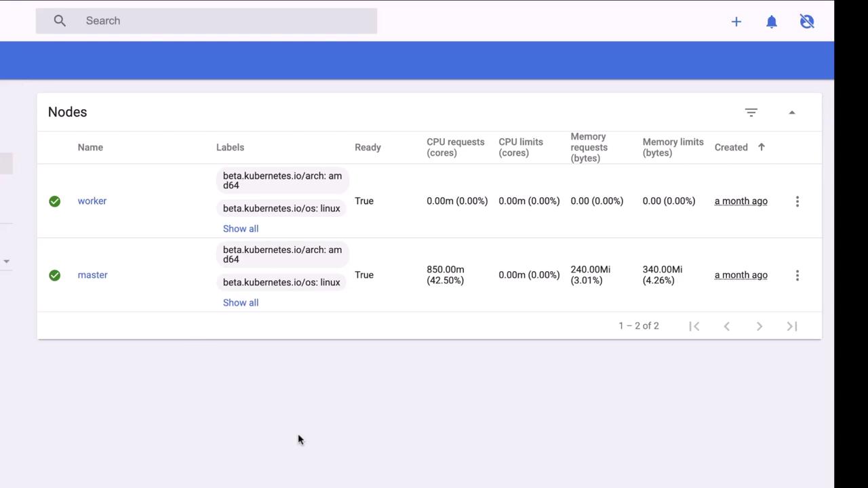This screenshot has height=488, width=868.
Task: Show all labels for master node
Action: click(x=241, y=303)
